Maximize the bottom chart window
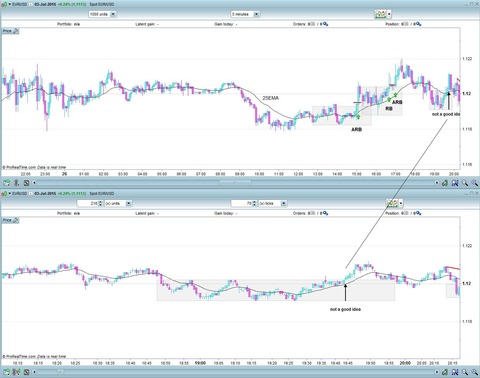The width and height of the screenshot is (480, 378). pyautogui.click(x=472, y=193)
